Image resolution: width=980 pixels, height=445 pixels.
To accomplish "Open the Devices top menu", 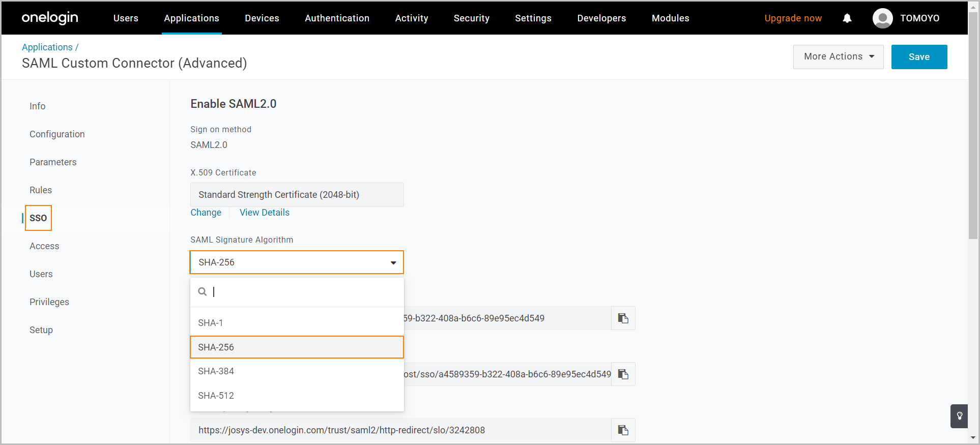I will (262, 18).
